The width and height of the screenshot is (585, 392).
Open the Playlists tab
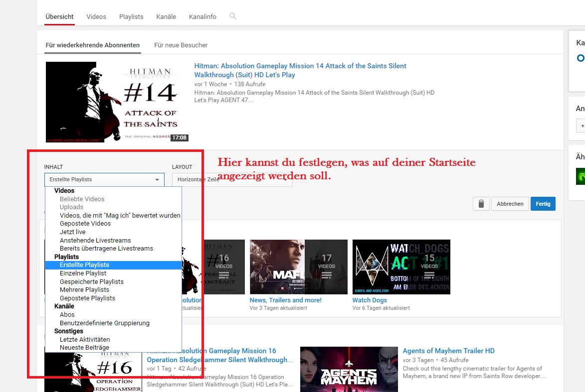click(x=131, y=16)
